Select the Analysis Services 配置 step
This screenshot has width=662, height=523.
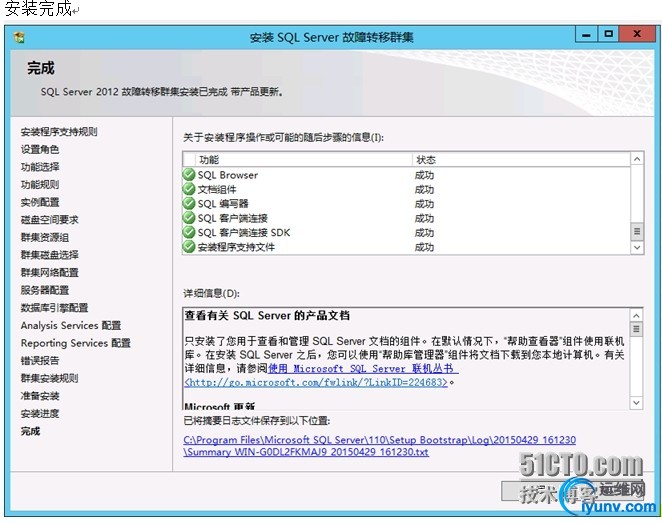[71, 325]
